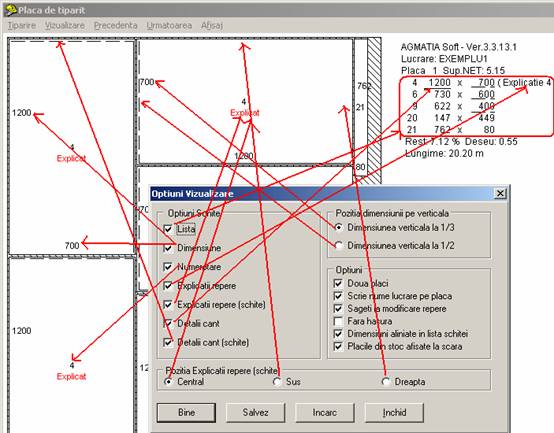This screenshot has height=433, width=554.
Task: Click the Salvez button
Action: tap(255, 413)
